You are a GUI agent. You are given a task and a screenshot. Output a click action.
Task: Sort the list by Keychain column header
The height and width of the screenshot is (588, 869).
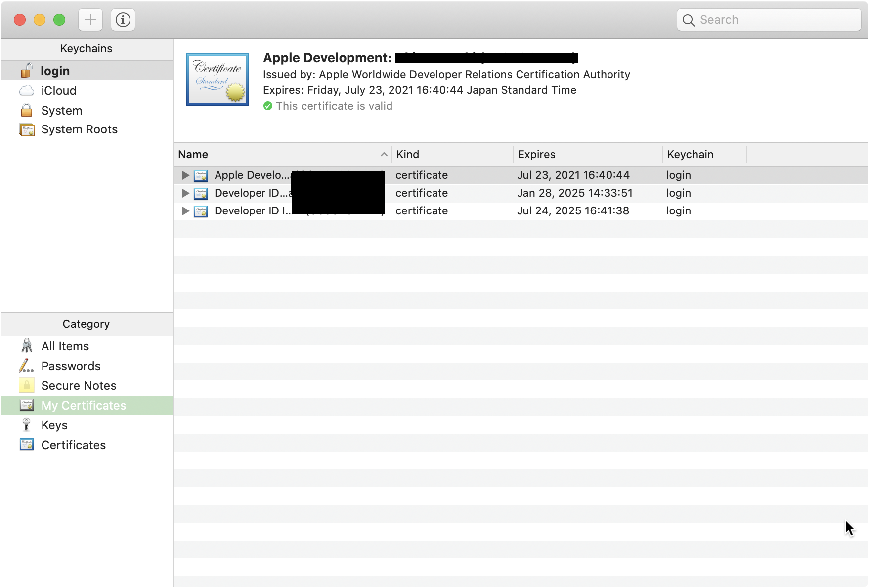tap(705, 155)
